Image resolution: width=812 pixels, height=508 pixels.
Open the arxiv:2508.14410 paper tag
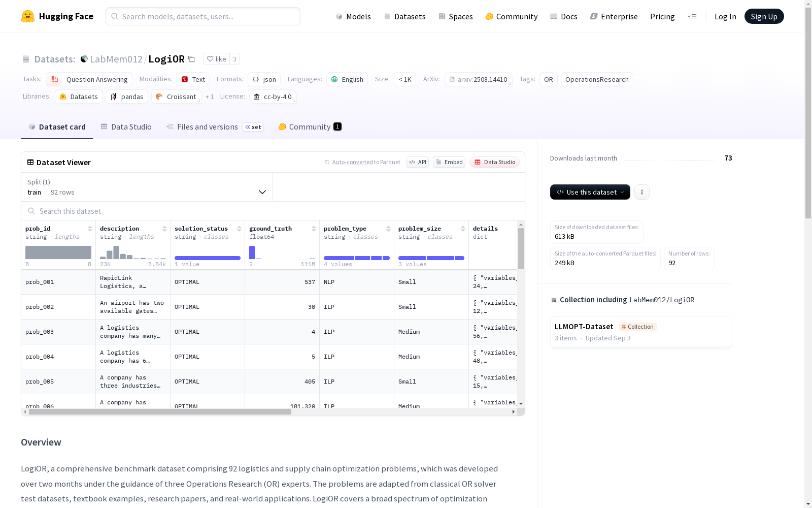click(x=478, y=79)
